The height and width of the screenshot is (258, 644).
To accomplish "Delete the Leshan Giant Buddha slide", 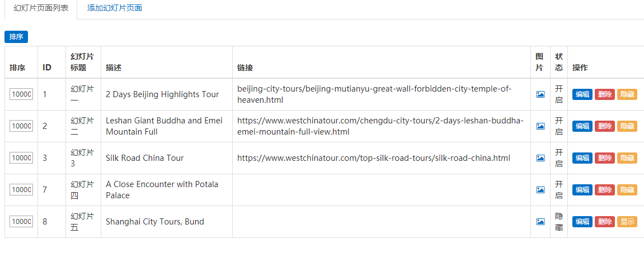I will pyautogui.click(x=605, y=126).
